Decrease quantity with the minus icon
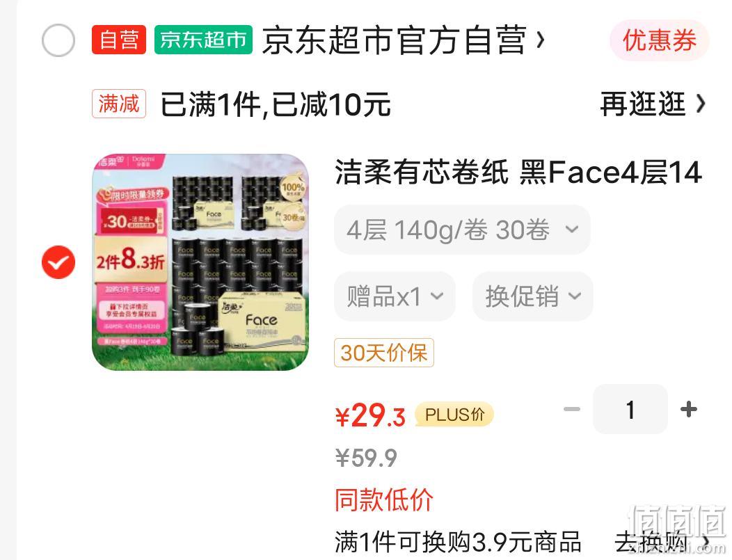This screenshot has height=560, width=732. click(571, 409)
